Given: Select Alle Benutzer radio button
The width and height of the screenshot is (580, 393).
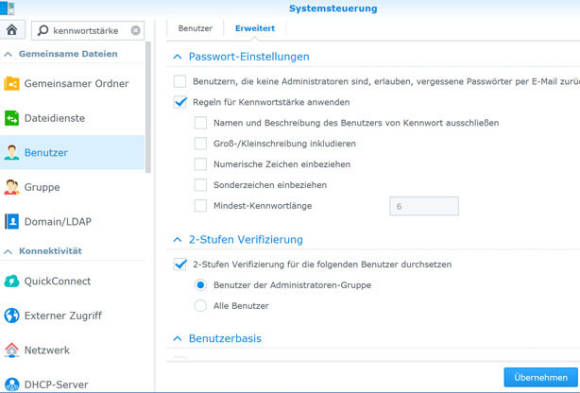Looking at the screenshot, I should coord(200,306).
